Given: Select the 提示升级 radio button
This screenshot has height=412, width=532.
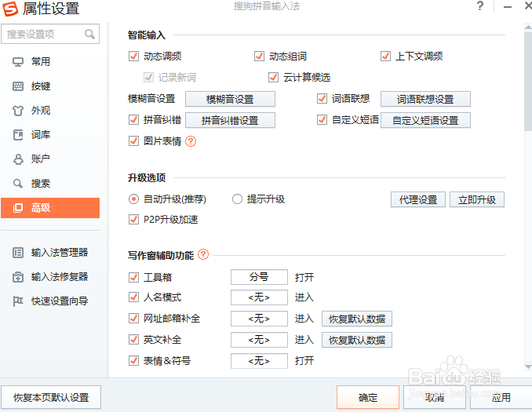Looking at the screenshot, I should pos(237,199).
